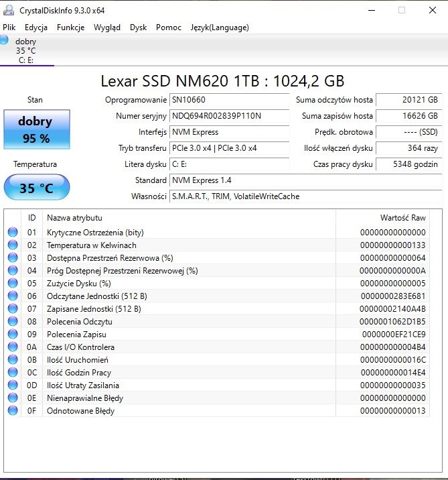Click status icon for Ilość Uruchomień row
448x480 pixels.
coord(13,360)
